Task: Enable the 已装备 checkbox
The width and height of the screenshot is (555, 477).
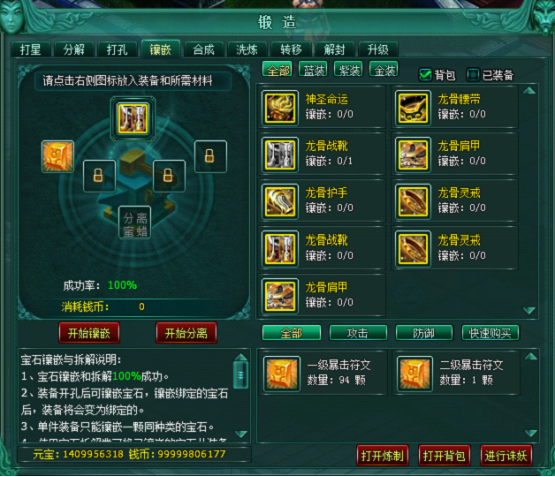Action: click(x=473, y=75)
